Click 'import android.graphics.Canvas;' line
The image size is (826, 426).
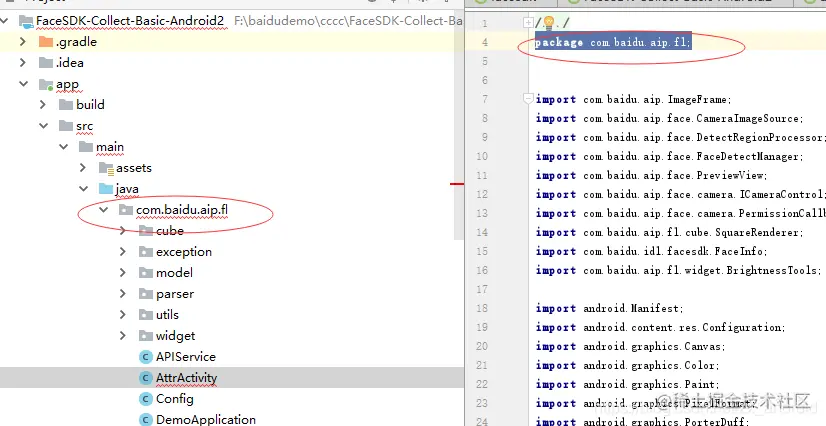631,346
